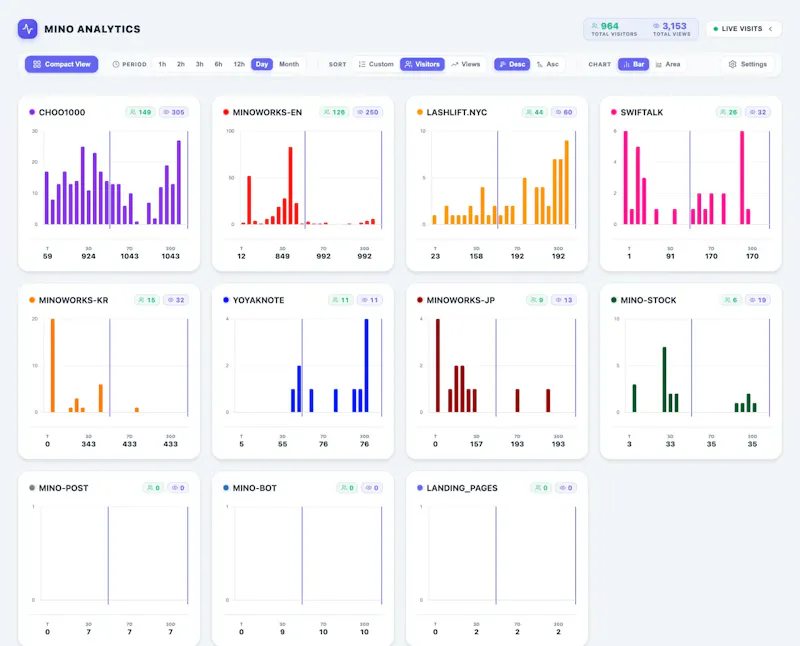
Task: Switch chart type to Bar
Action: coord(633,64)
